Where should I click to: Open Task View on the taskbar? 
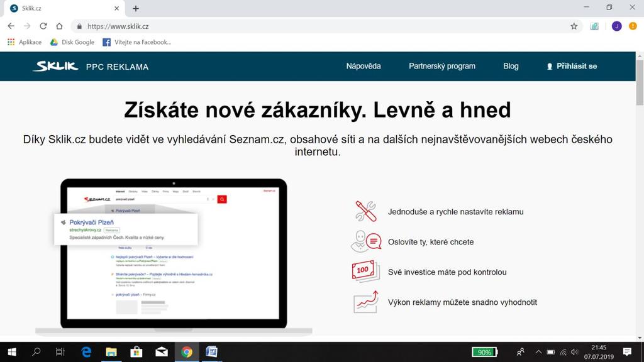pyautogui.click(x=60, y=352)
